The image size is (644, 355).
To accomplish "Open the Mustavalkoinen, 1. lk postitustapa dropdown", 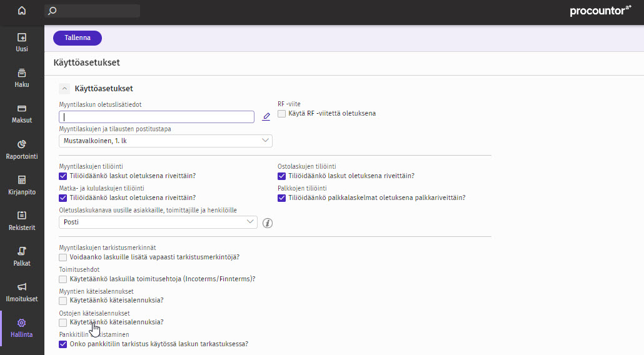I will point(166,141).
